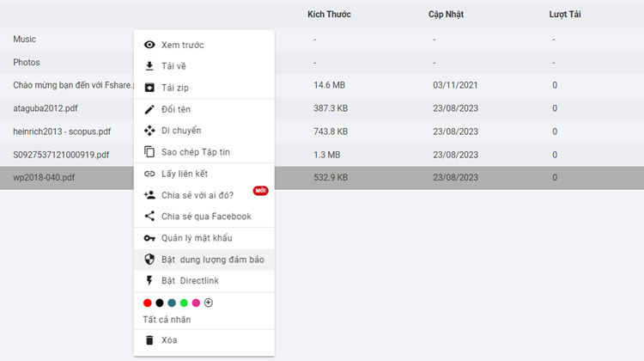Turn on Bật Directlink option
Viewport: 644px width, 361px height.
(x=204, y=281)
